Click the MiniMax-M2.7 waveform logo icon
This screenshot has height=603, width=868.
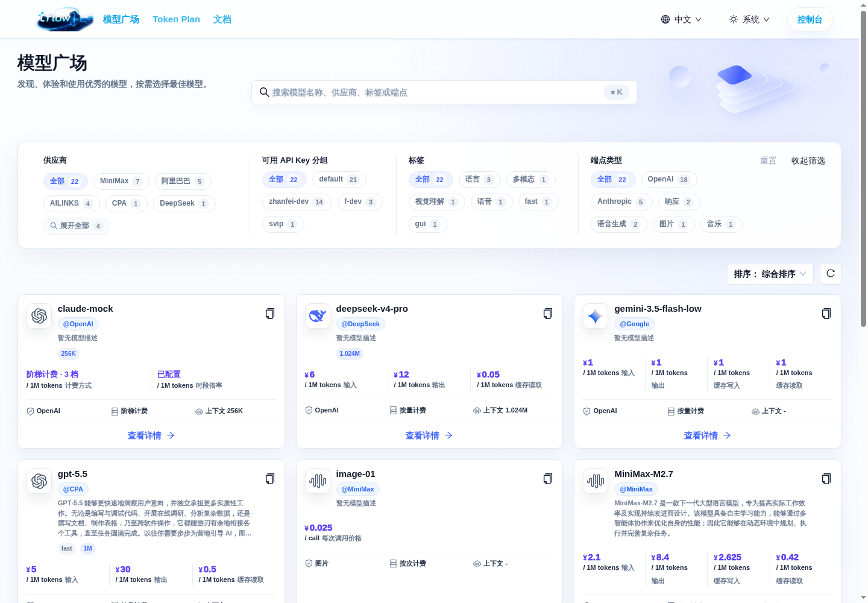596,481
